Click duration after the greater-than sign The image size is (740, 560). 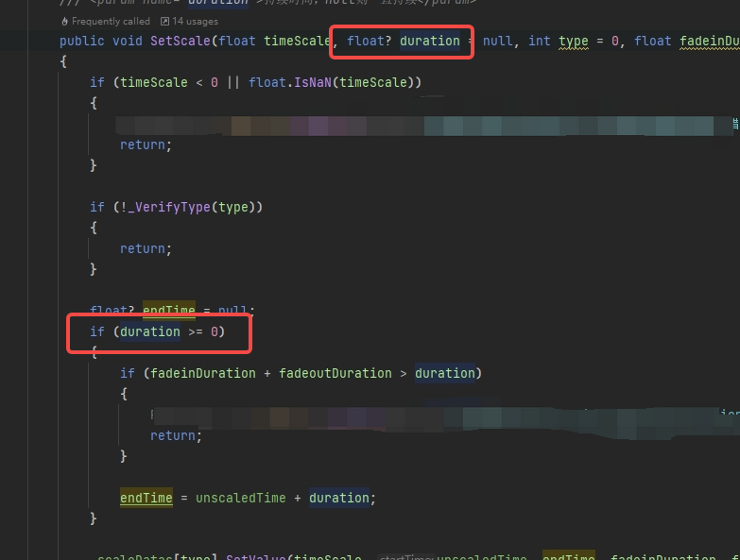pyautogui.click(x=445, y=373)
